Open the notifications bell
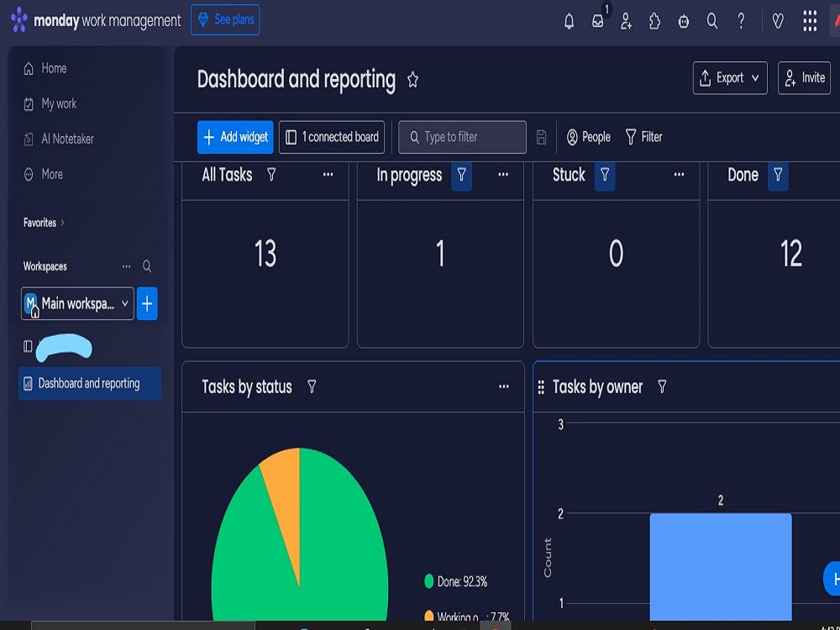This screenshot has width=840, height=630. [x=569, y=21]
